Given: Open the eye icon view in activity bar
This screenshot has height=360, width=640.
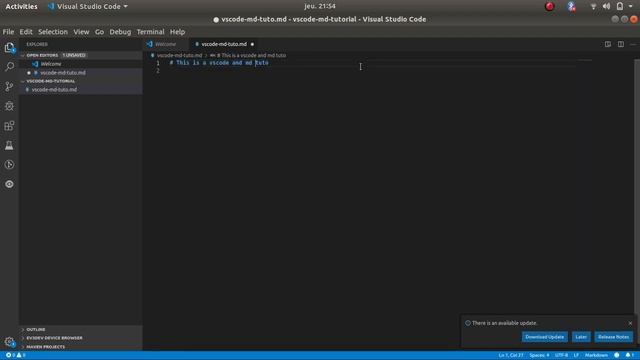Looking at the screenshot, I should (9, 184).
